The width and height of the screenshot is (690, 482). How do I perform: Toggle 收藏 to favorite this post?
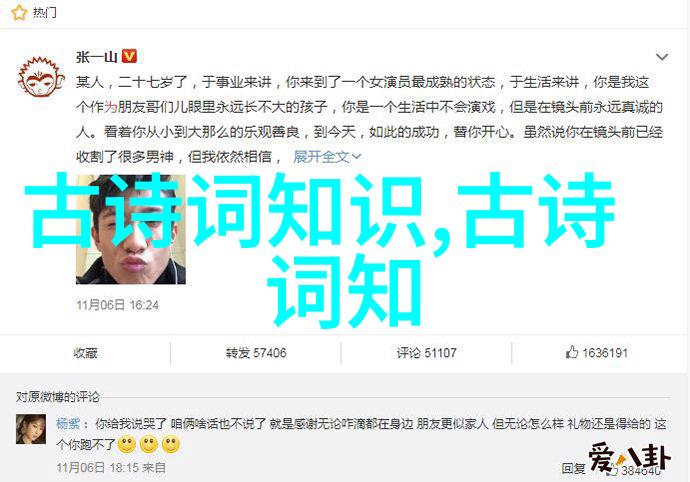click(x=85, y=353)
